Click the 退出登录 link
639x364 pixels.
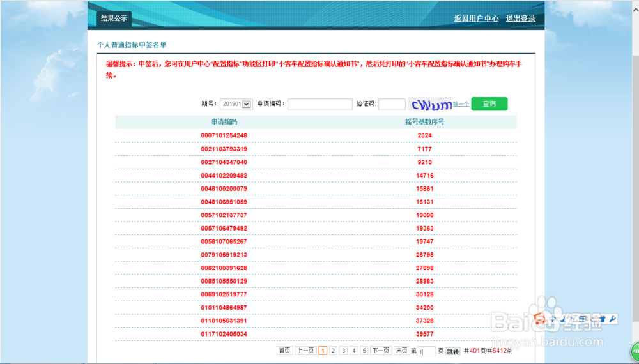click(x=521, y=19)
